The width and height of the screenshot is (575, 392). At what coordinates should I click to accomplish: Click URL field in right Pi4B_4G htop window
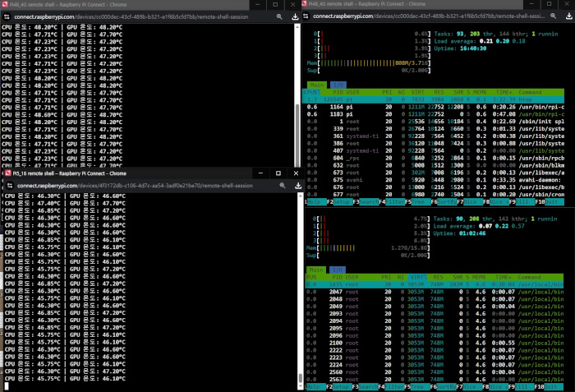click(429, 16)
